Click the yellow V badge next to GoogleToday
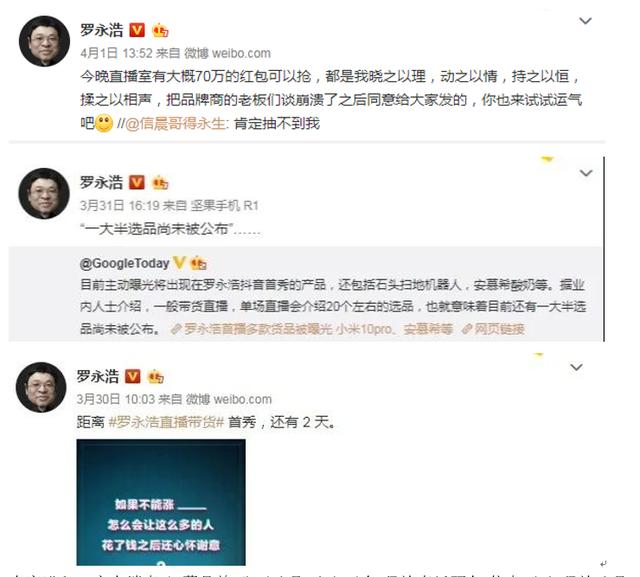This screenshot has width=640, height=577. pyautogui.click(x=179, y=262)
